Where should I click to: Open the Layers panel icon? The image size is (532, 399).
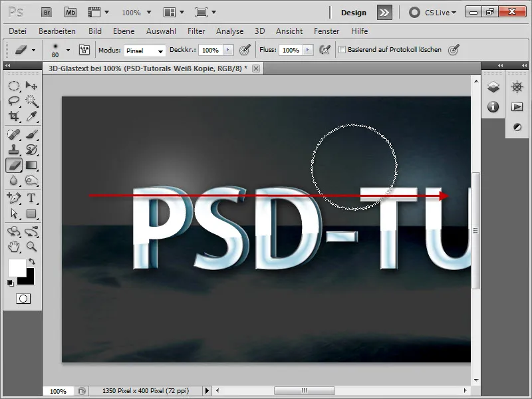tap(493, 87)
